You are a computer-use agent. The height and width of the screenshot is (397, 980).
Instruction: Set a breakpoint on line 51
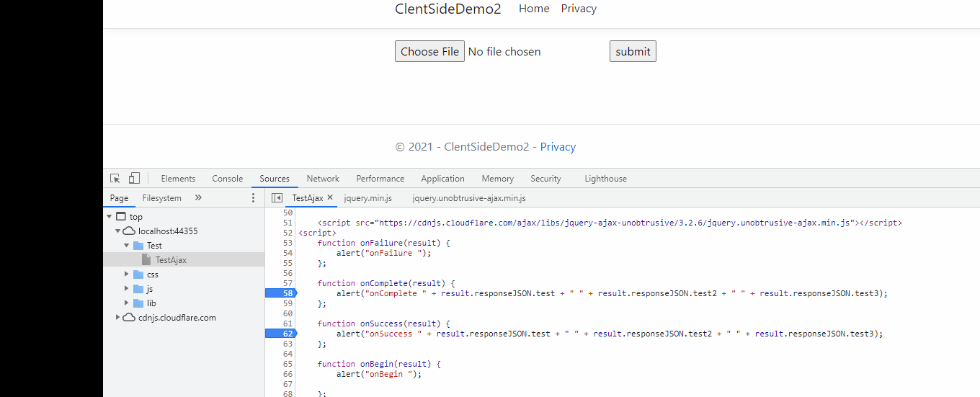(288, 223)
